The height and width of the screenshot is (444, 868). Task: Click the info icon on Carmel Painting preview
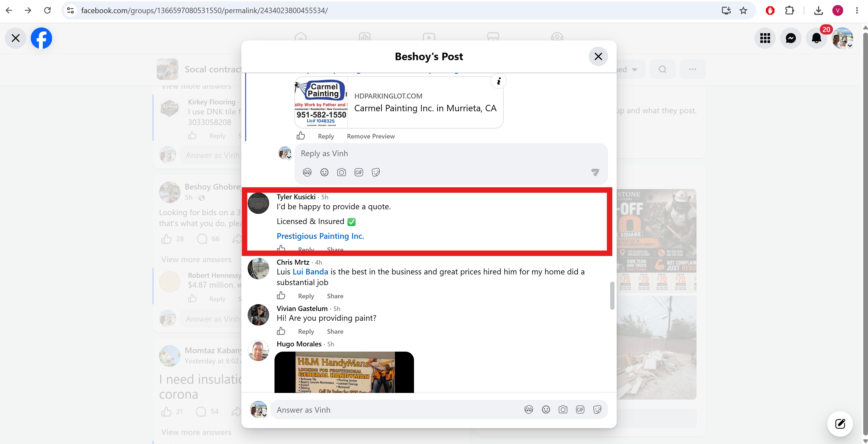(499, 81)
